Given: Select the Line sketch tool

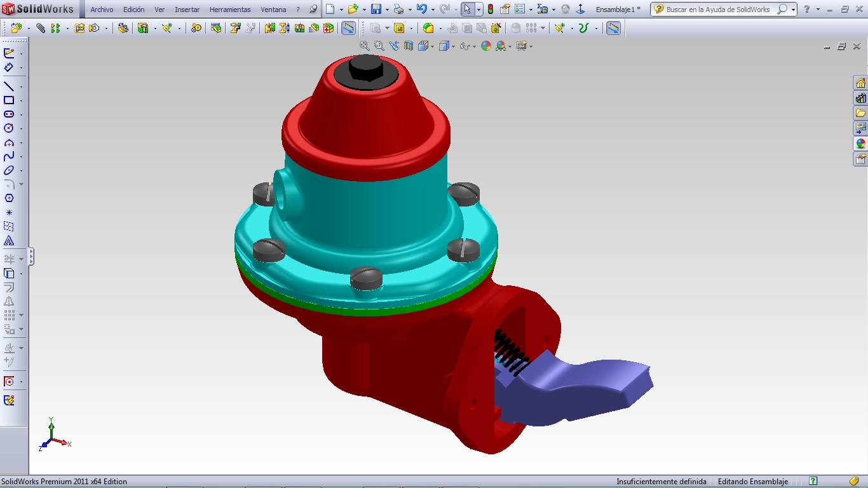Looking at the screenshot, I should click(9, 86).
